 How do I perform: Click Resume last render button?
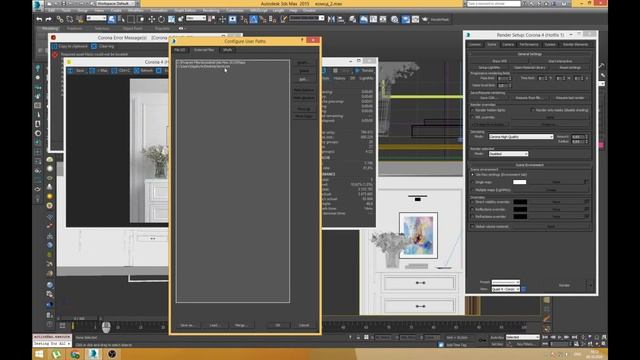tap(570, 98)
